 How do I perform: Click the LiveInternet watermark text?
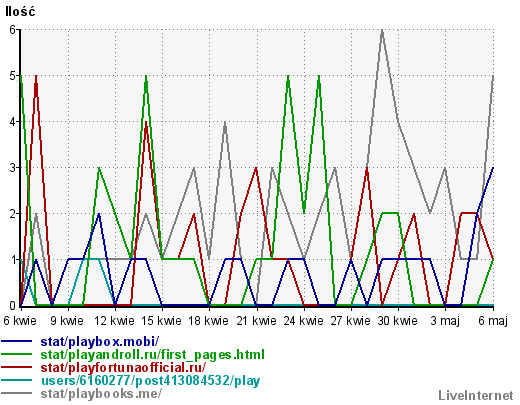tap(476, 395)
